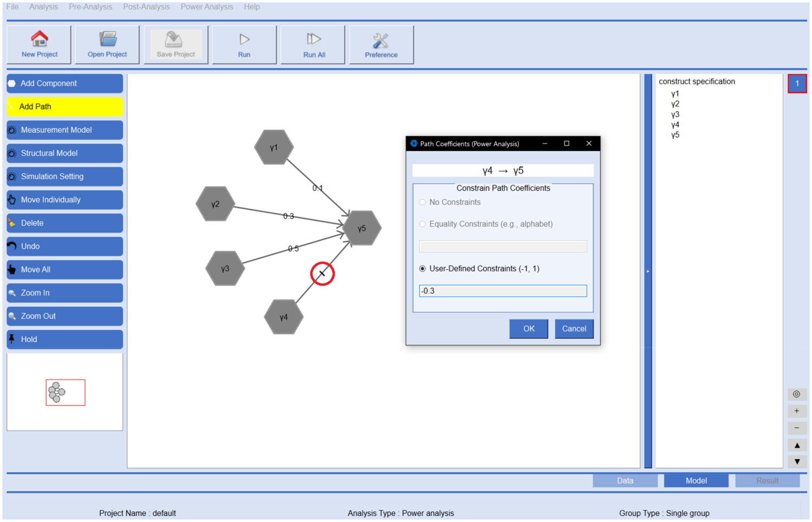
Task: Open the File menu
Action: point(12,6)
